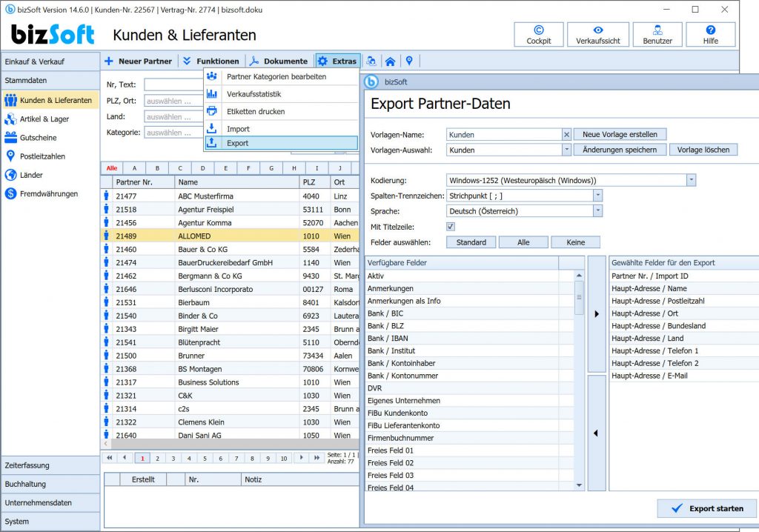Open Artikel & Lager in sidebar
The width and height of the screenshot is (759, 532).
44,119
